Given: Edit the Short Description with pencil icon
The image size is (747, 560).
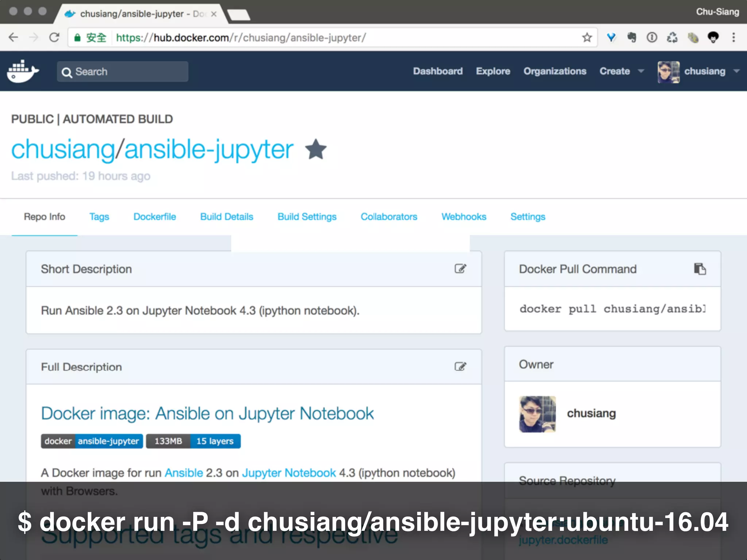Looking at the screenshot, I should 460,269.
